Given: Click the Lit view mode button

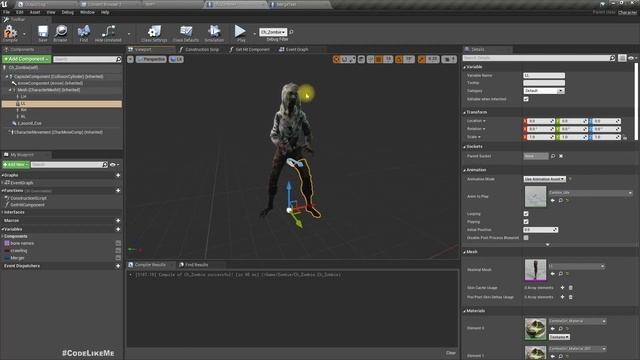Looking at the screenshot, I should click(x=176, y=59).
